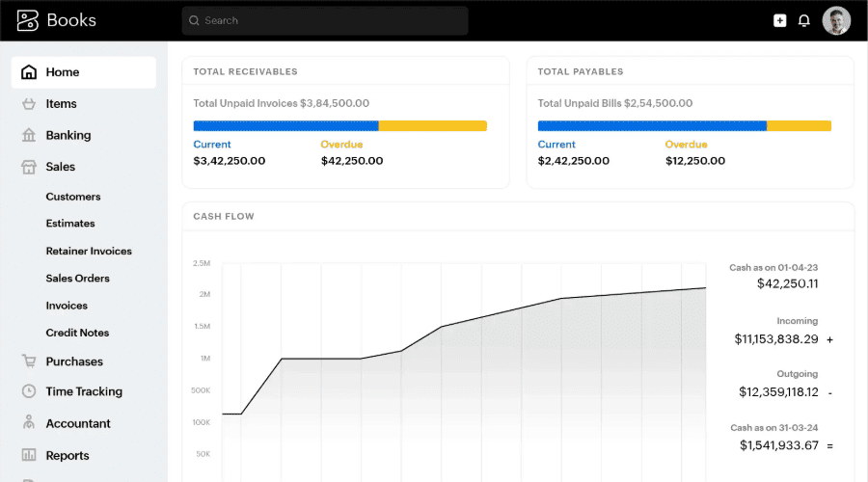Open the user profile avatar
The height and width of the screenshot is (482, 868).
(x=836, y=20)
